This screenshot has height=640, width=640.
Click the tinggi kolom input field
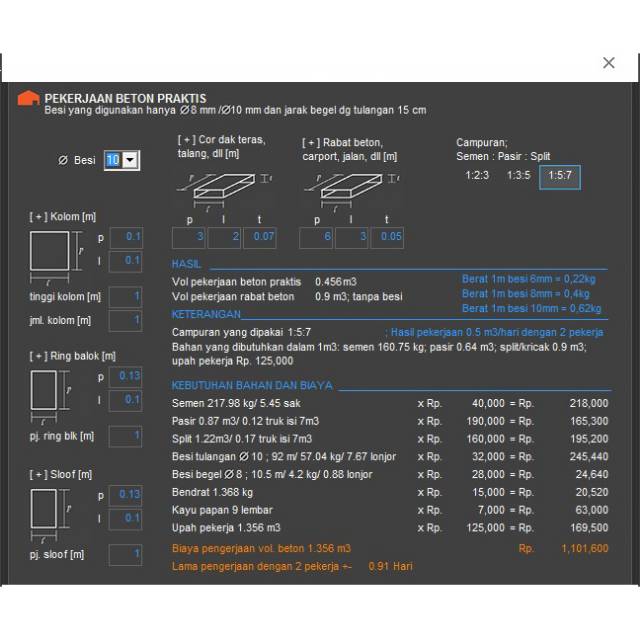pyautogui.click(x=125, y=297)
